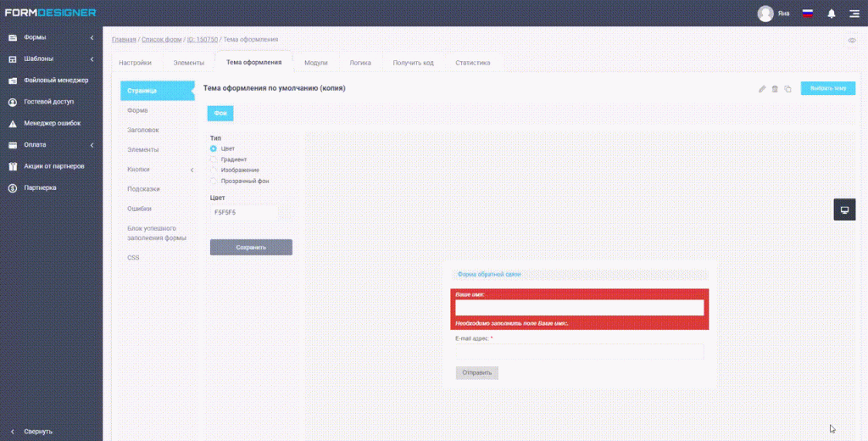Image resolution: width=868 pixels, height=441 pixels.
Task: Open the user avatar profile
Action: 765,14
